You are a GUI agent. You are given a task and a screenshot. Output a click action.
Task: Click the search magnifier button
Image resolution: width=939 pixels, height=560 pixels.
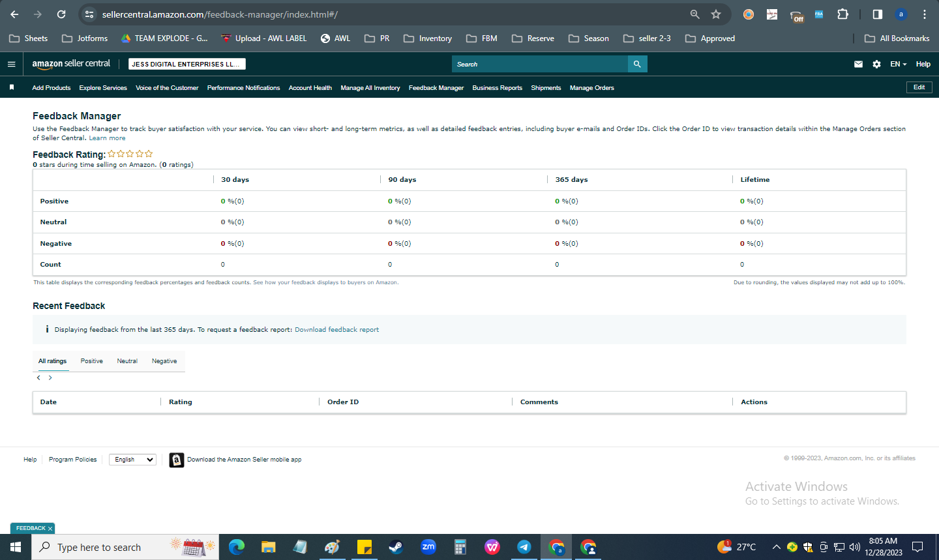click(x=637, y=64)
